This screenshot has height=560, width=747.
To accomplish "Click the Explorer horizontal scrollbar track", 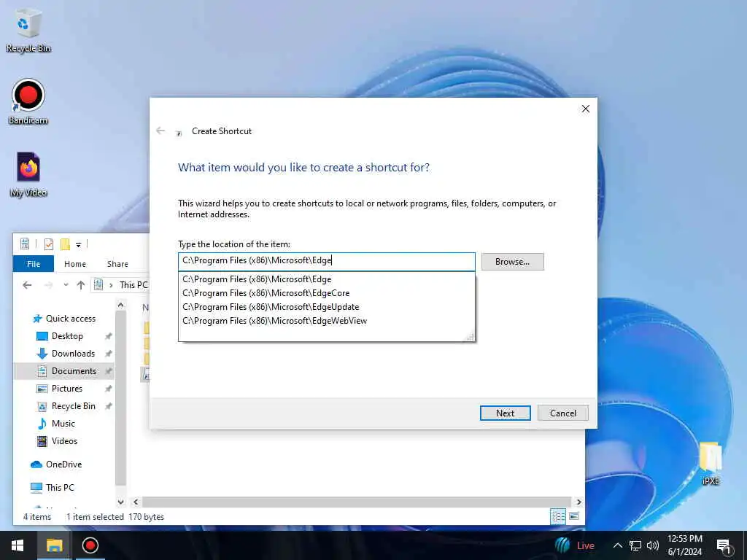I will pos(356,502).
